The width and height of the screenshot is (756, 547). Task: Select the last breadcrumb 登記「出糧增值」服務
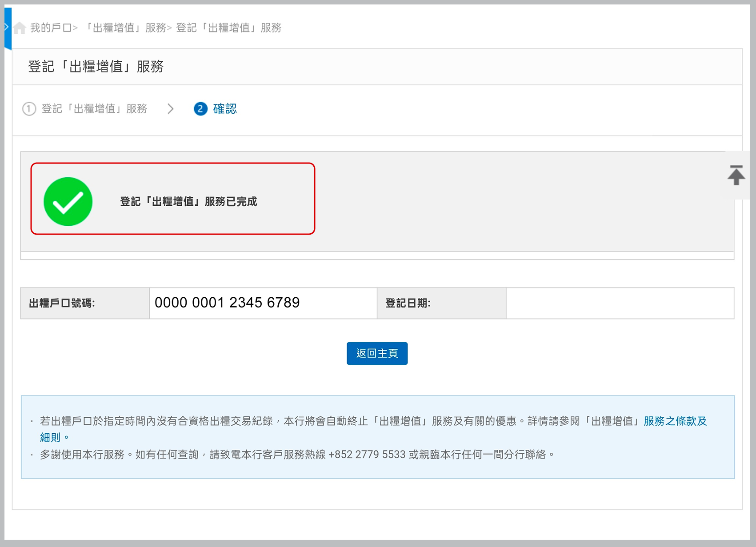(x=228, y=28)
